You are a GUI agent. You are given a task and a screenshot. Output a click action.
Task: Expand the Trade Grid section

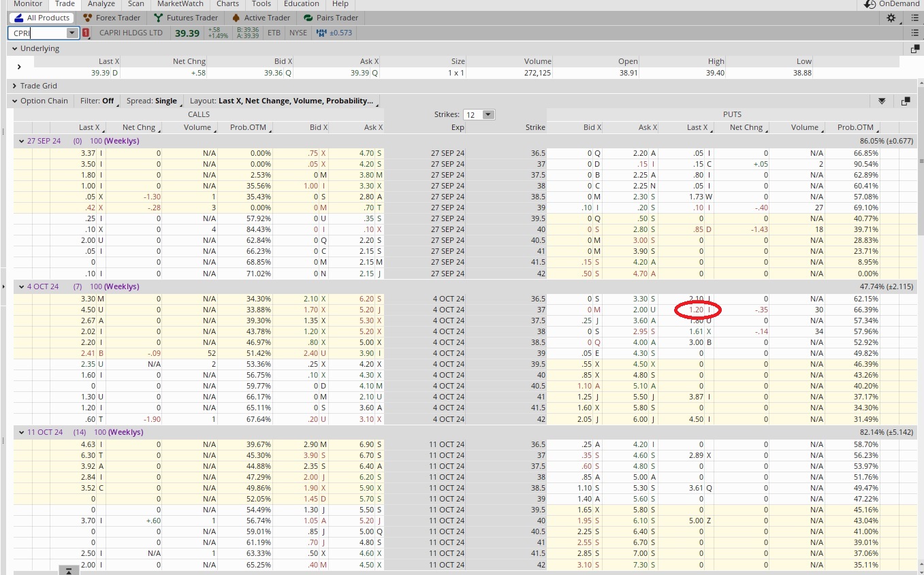tap(15, 86)
